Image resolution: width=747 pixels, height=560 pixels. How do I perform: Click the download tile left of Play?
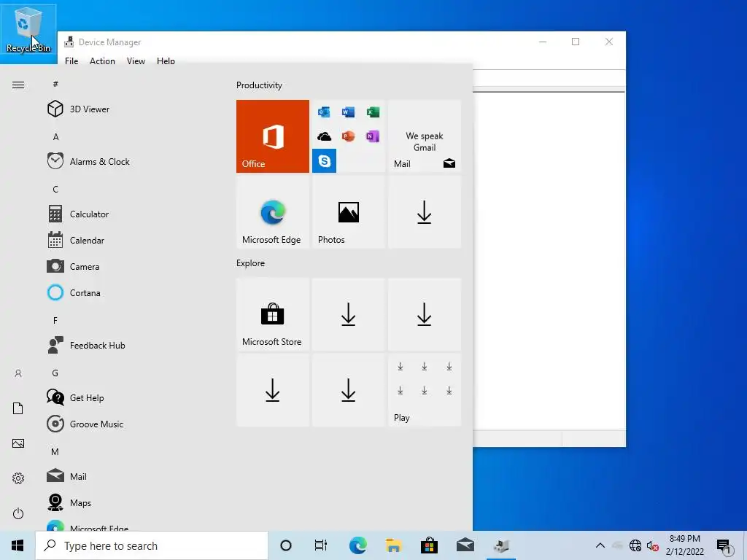348,390
